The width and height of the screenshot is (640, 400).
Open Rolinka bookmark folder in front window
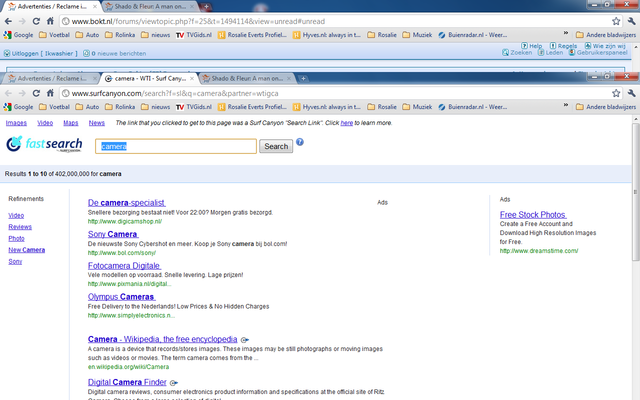(120, 107)
